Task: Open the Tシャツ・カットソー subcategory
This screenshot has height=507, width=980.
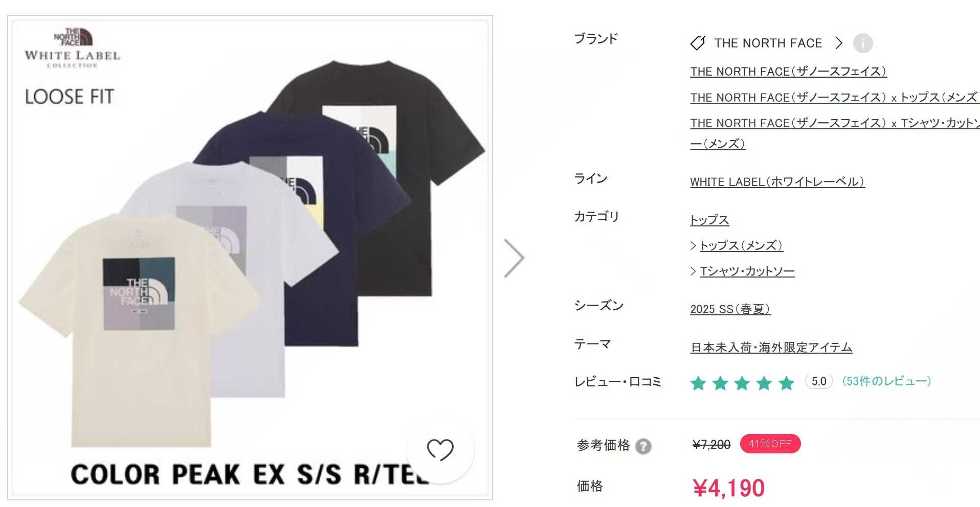Action: [x=747, y=271]
